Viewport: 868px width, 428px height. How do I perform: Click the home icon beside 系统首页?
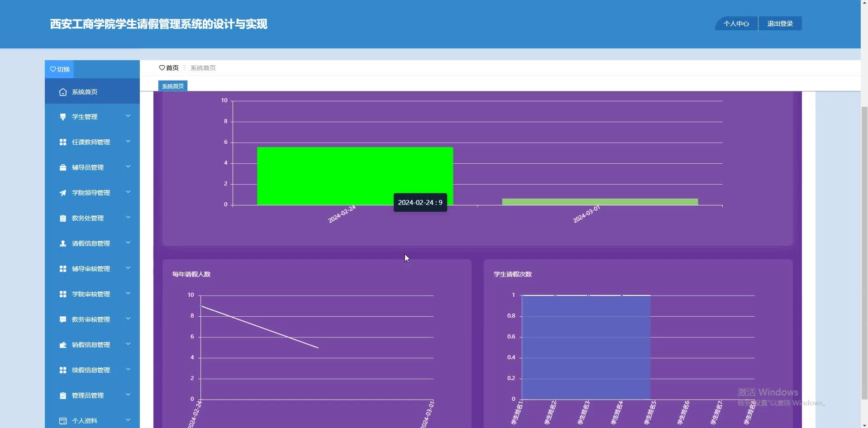tap(63, 92)
